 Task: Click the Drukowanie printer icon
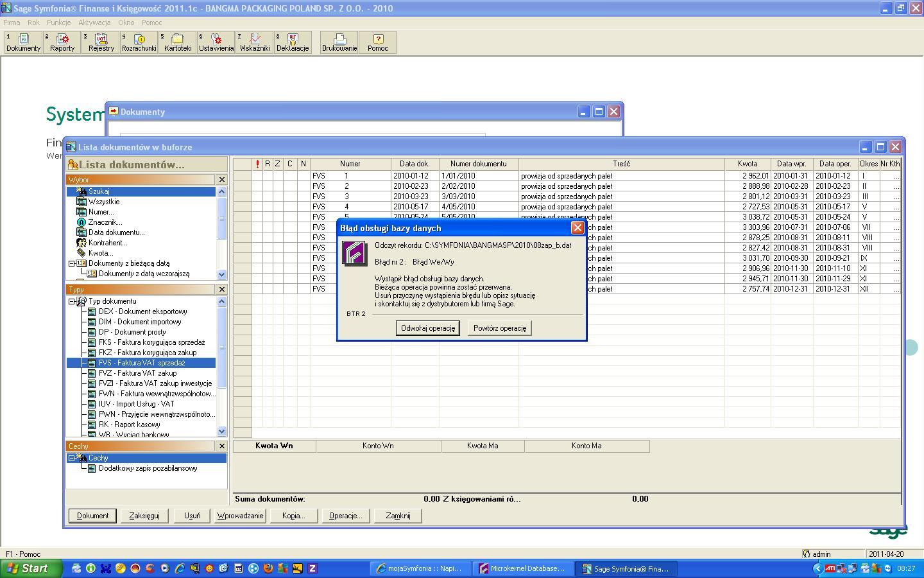(x=339, y=42)
